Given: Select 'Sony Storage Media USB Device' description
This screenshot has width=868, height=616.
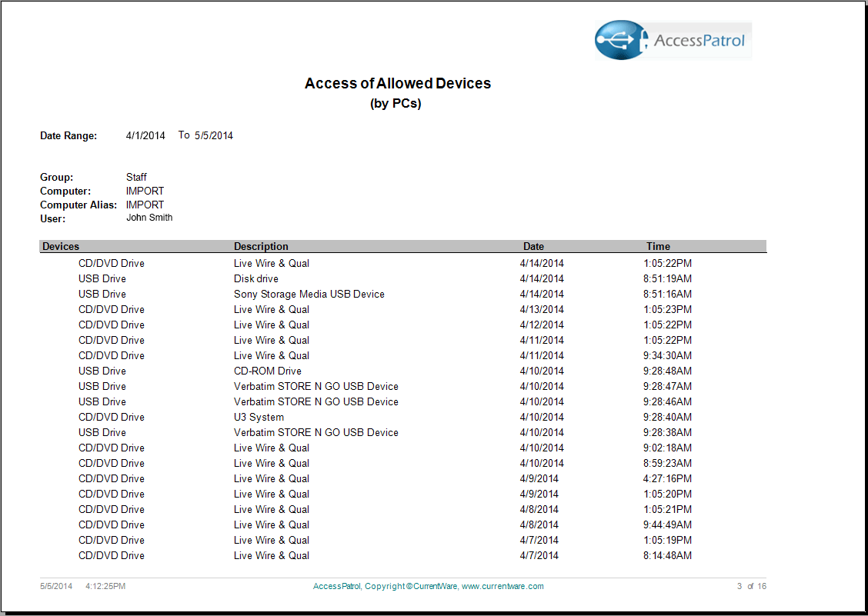Looking at the screenshot, I should (309, 294).
